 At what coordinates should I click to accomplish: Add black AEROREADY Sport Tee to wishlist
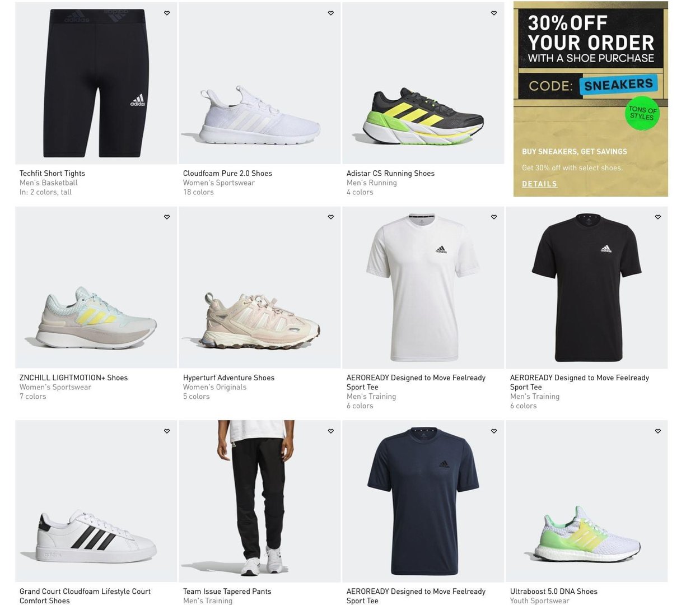coord(658,217)
